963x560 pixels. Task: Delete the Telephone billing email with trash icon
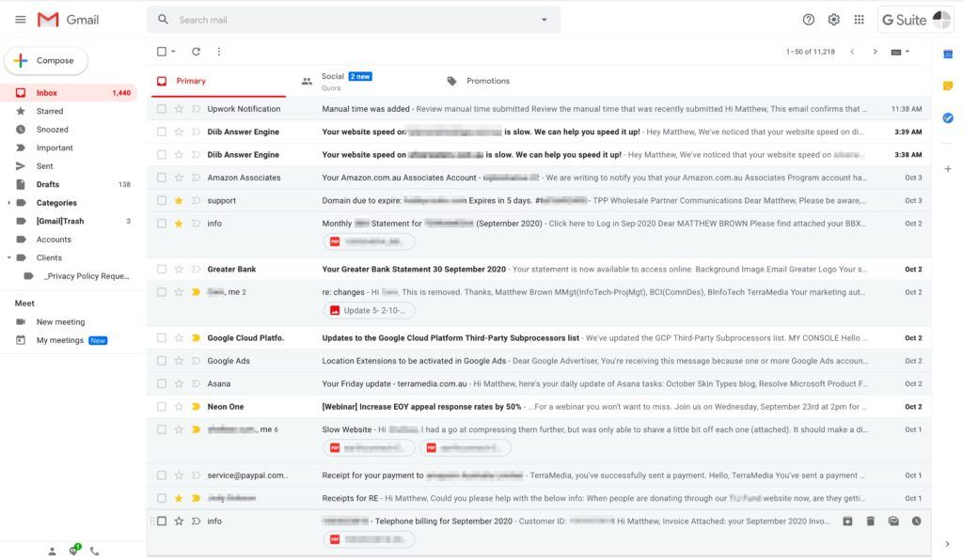(870, 521)
